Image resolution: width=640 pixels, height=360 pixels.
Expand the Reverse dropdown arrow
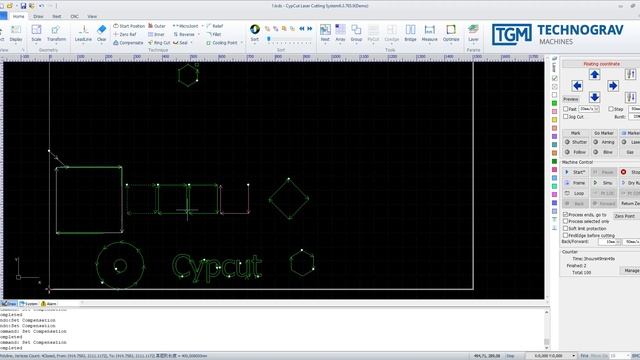click(x=199, y=34)
